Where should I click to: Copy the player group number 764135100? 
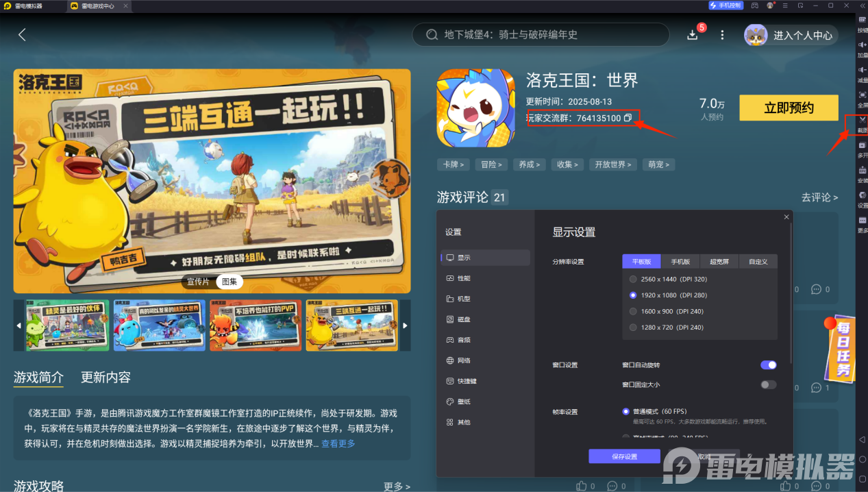[628, 118]
